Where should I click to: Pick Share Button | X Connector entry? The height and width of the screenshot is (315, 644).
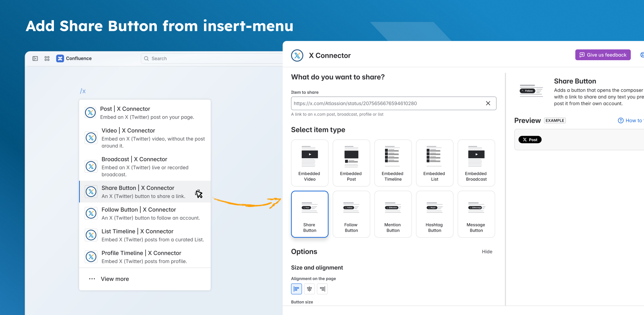[x=145, y=192]
